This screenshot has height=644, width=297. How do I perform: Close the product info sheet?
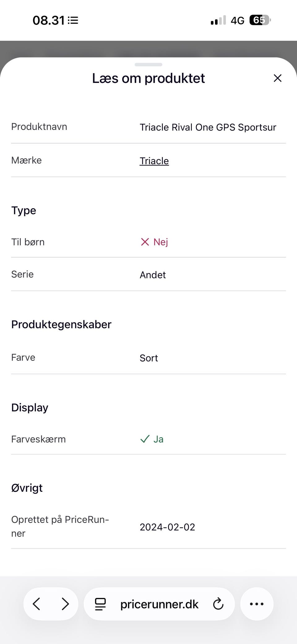(x=278, y=78)
